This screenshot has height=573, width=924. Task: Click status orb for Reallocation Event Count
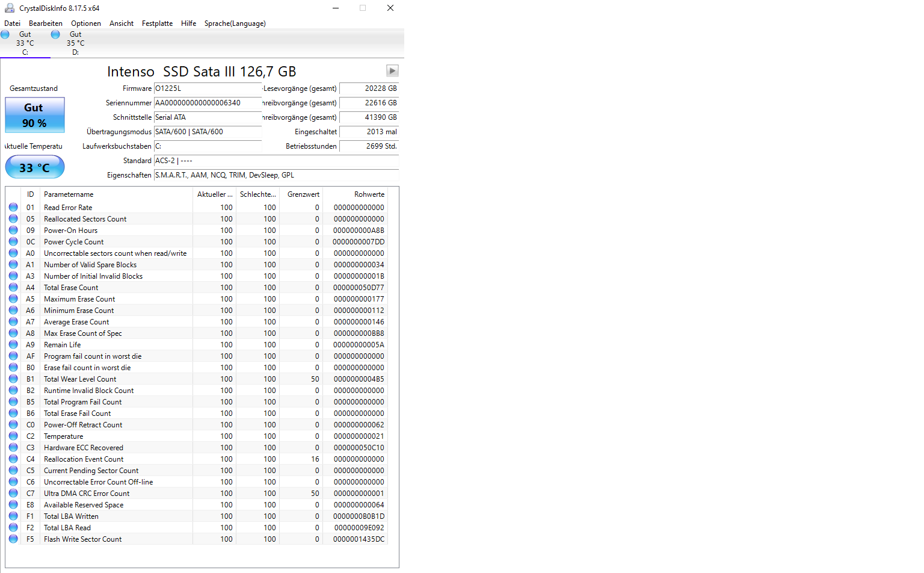pyautogui.click(x=13, y=459)
